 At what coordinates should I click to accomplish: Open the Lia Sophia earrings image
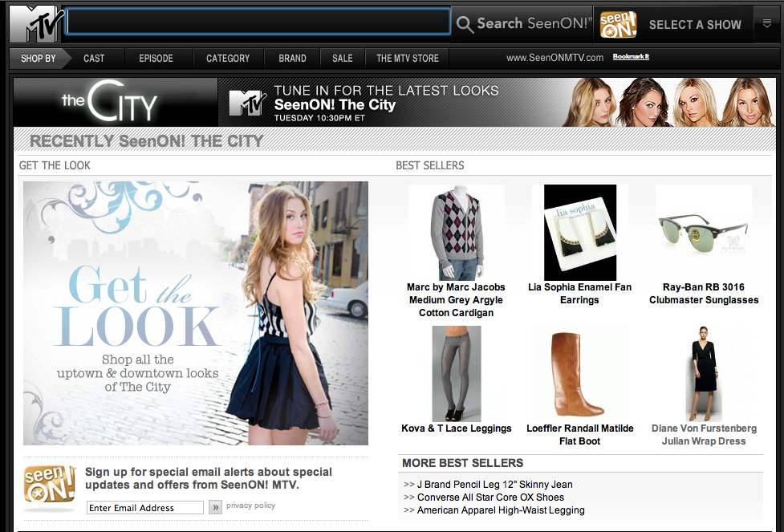[x=580, y=233]
